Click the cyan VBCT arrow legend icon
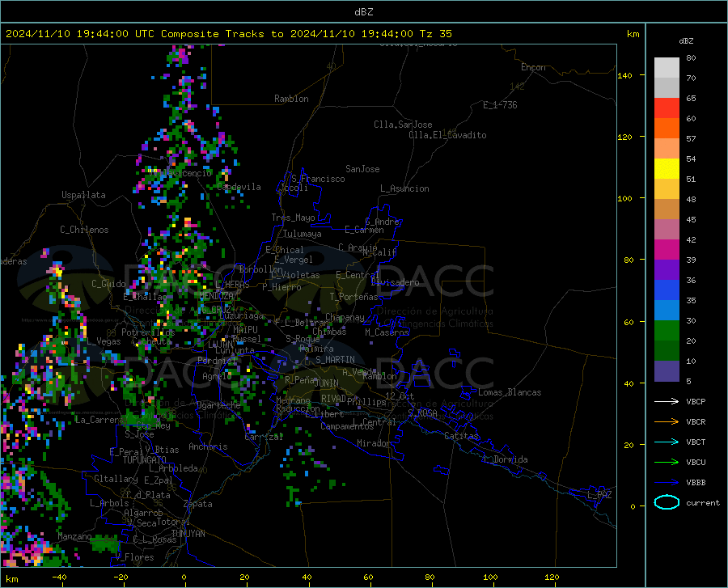The image size is (728, 588). coord(667,442)
